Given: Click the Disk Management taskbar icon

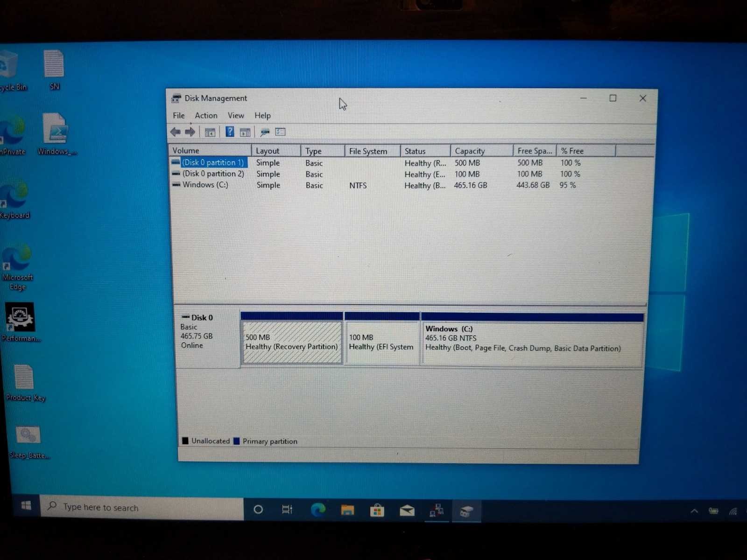Looking at the screenshot, I should 466,511.
